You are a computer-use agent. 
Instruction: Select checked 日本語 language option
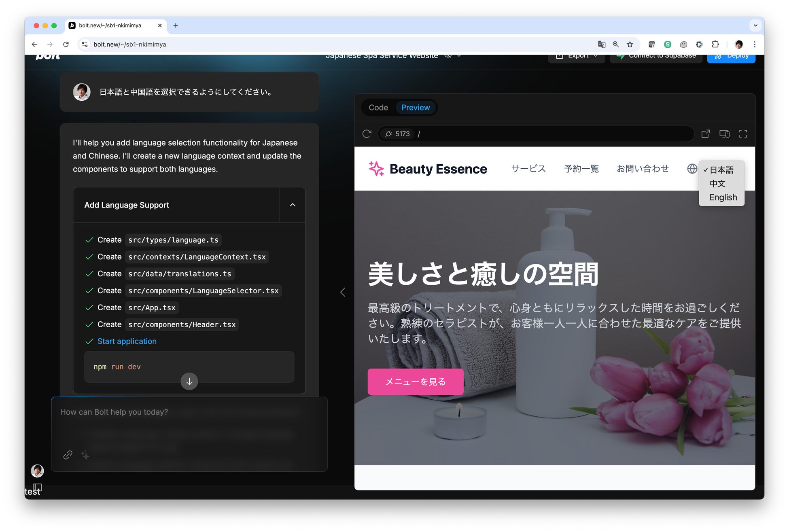click(x=721, y=170)
